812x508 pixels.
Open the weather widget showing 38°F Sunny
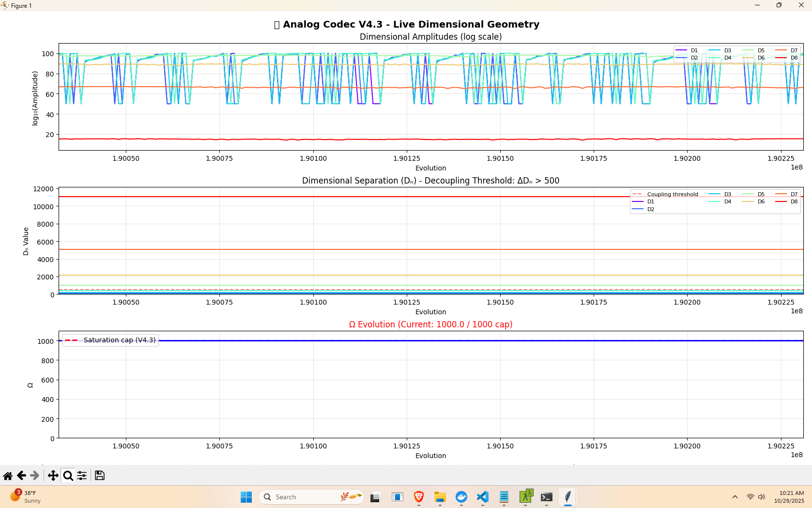point(25,497)
